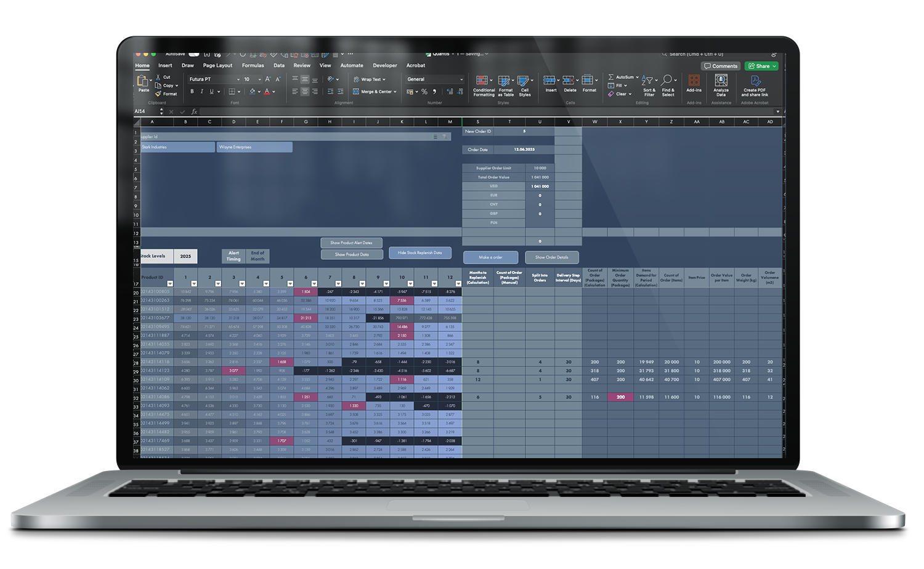The width and height of the screenshot is (924, 569).
Task: Decrease indent in the Alignment group
Action: [330, 91]
